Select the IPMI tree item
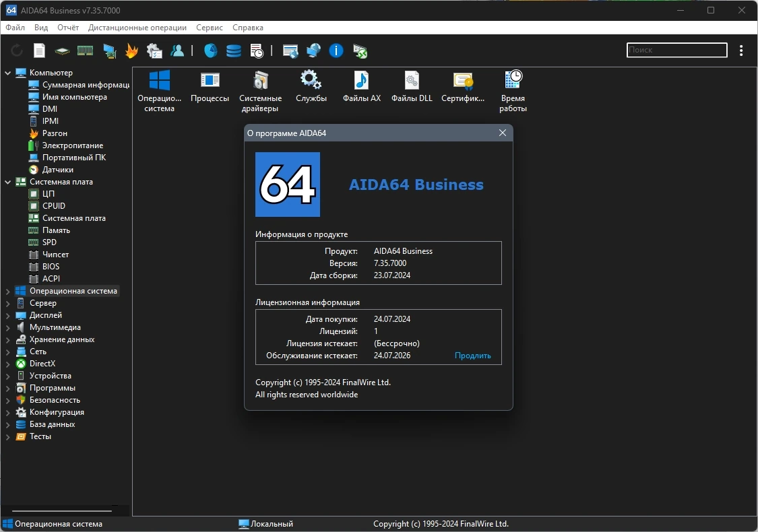 [x=44, y=121]
